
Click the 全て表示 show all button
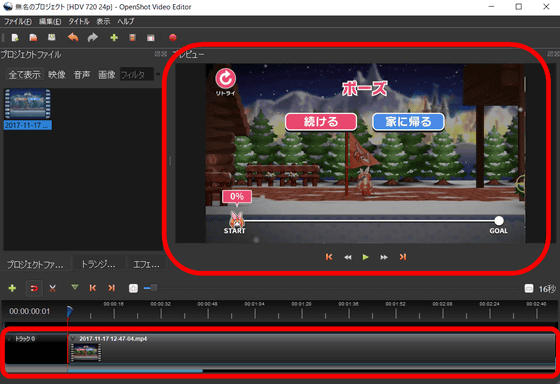(x=25, y=75)
